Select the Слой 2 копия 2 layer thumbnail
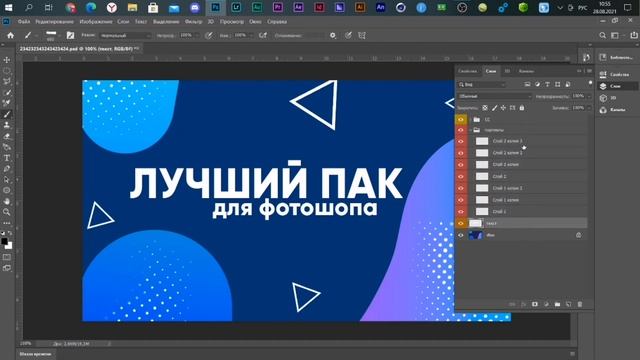This screenshot has height=360, width=640. click(482, 153)
